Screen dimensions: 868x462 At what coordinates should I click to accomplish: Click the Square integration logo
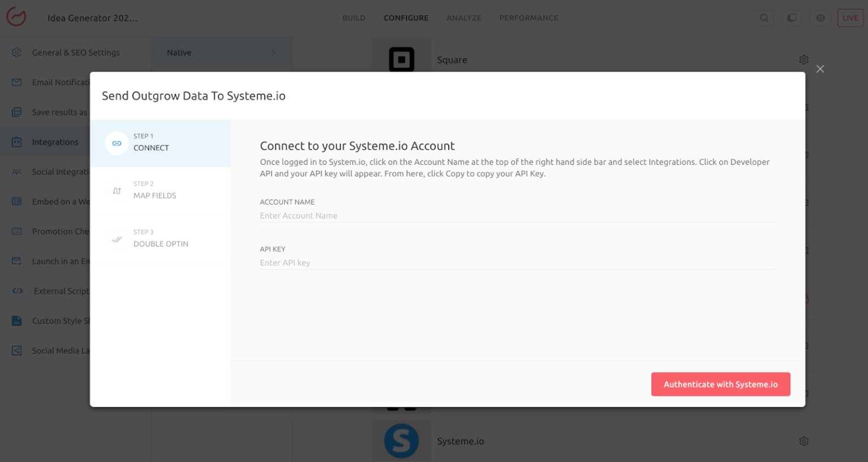(401, 59)
